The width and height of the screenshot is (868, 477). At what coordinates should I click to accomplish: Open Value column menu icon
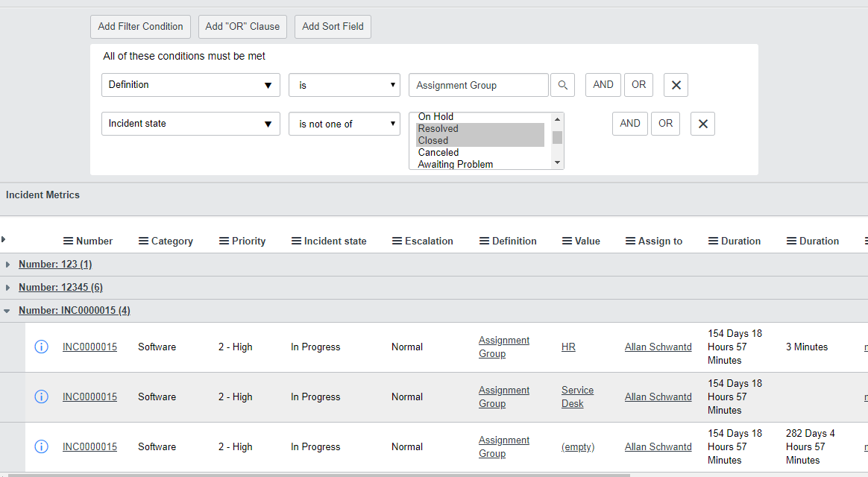(x=567, y=241)
